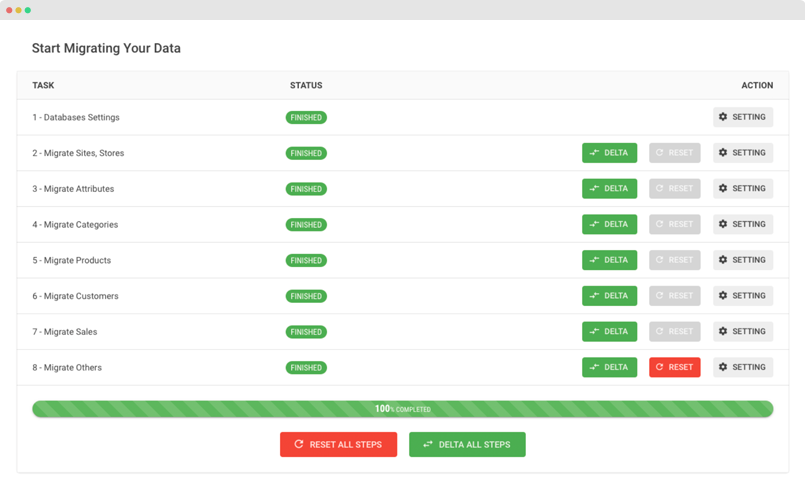Click Finished badge for Migrate Attributes
The image size is (805, 490).
click(x=306, y=189)
